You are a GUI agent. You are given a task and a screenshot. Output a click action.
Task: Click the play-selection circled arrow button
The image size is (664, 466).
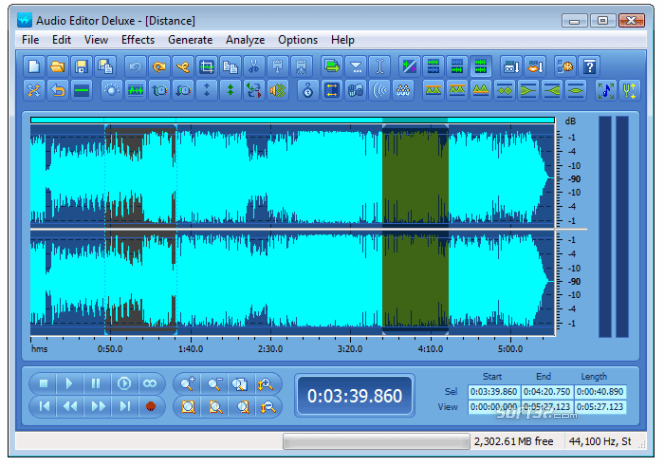pyautogui.click(x=124, y=384)
